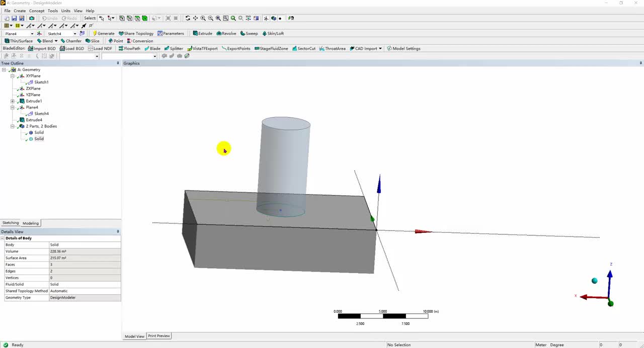Screen dimensions: 644x348
Task: Switch to the Sketching tab
Action: (11, 223)
